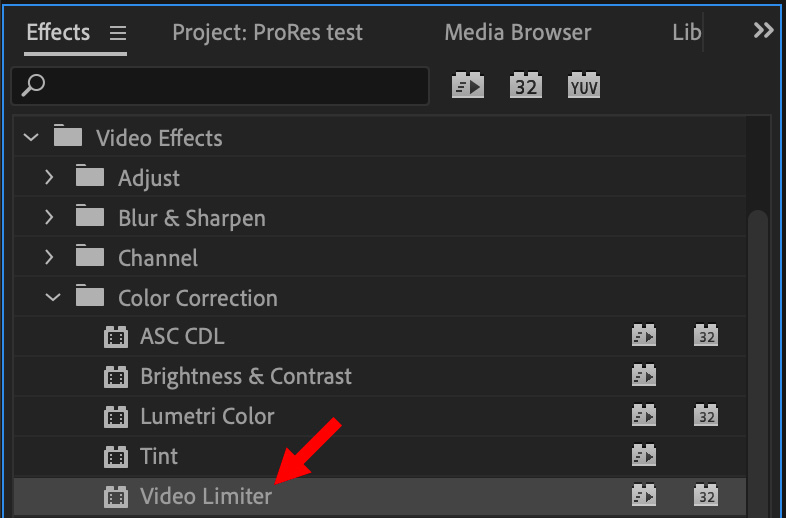Expand the Channel folder
Viewport: 786px width, 518px height.
pos(49,257)
